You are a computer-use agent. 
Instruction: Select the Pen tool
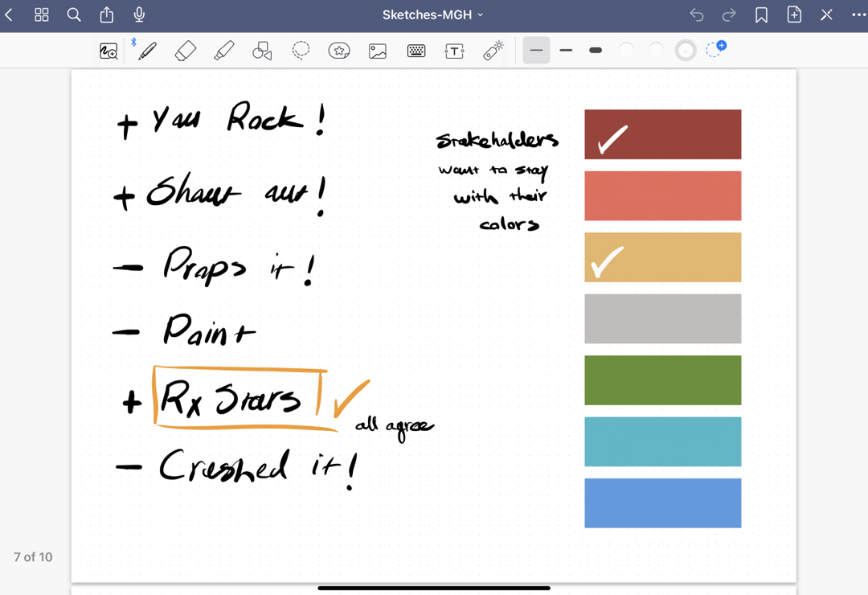click(x=147, y=51)
